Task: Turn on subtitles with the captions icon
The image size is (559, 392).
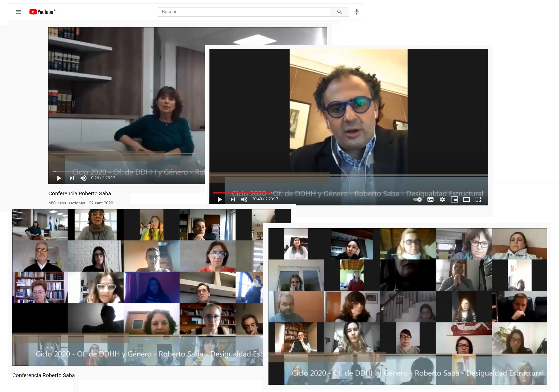Action: point(430,200)
